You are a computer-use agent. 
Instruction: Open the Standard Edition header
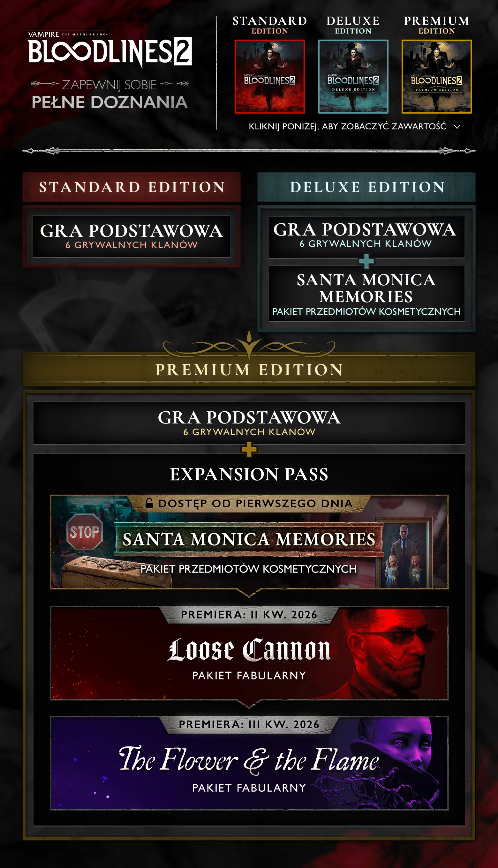click(x=132, y=187)
